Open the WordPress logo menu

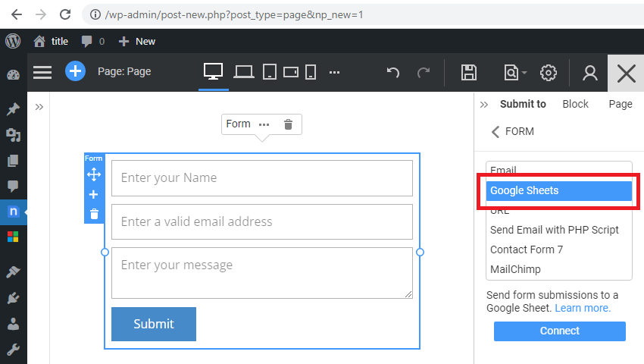click(13, 41)
